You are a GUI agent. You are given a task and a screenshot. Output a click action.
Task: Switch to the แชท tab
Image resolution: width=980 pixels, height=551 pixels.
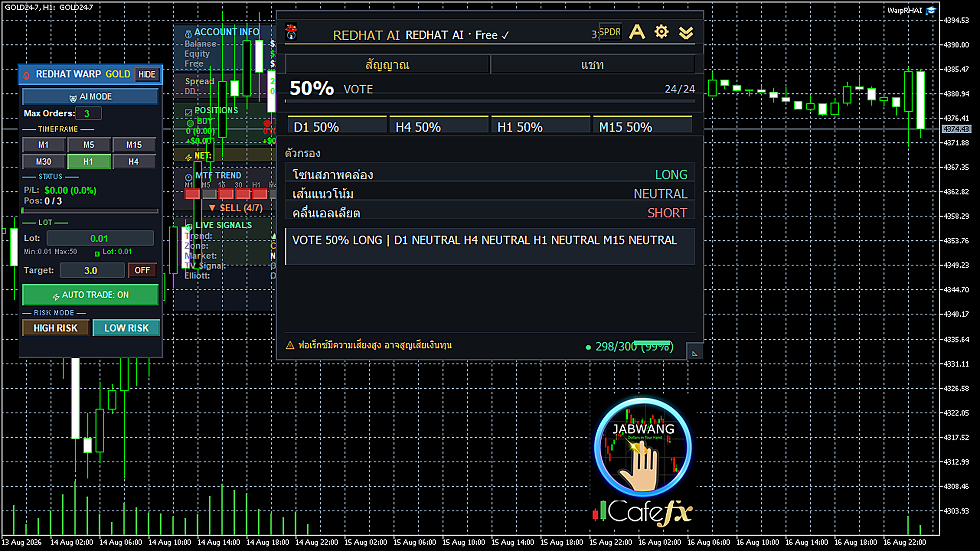(x=593, y=65)
